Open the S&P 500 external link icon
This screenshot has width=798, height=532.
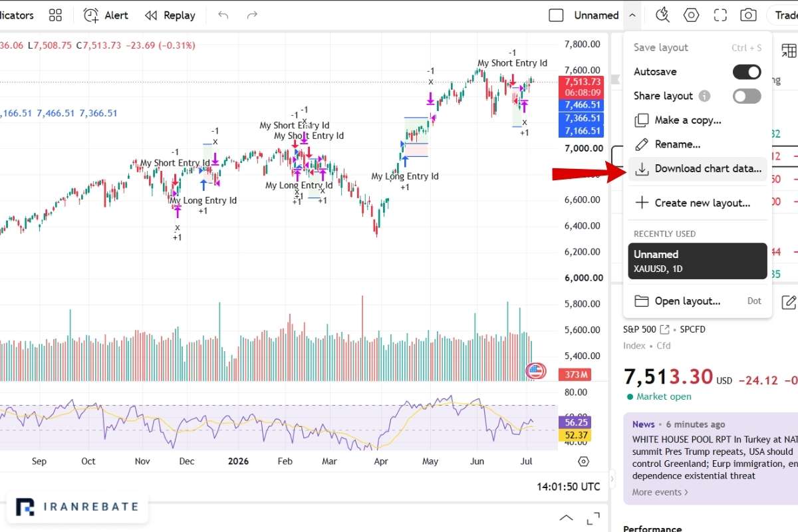[664, 329]
